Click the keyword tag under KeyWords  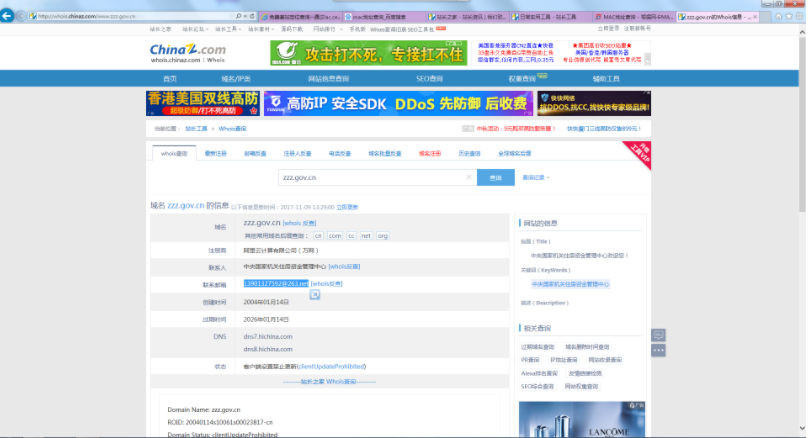(570, 284)
